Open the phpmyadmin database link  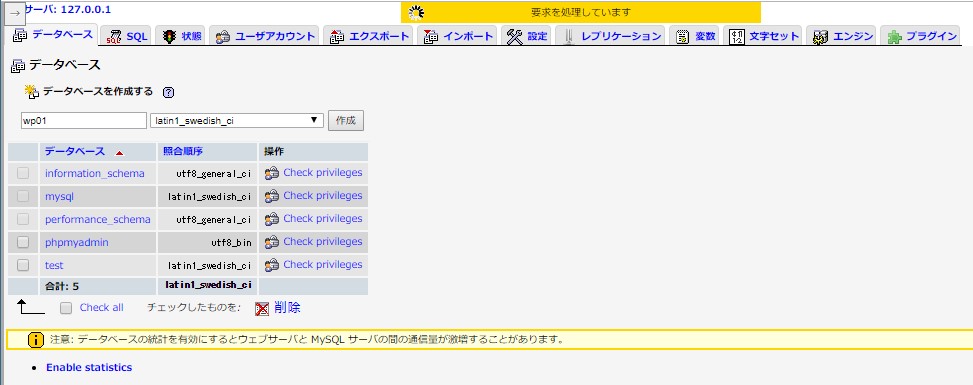pyautogui.click(x=76, y=242)
